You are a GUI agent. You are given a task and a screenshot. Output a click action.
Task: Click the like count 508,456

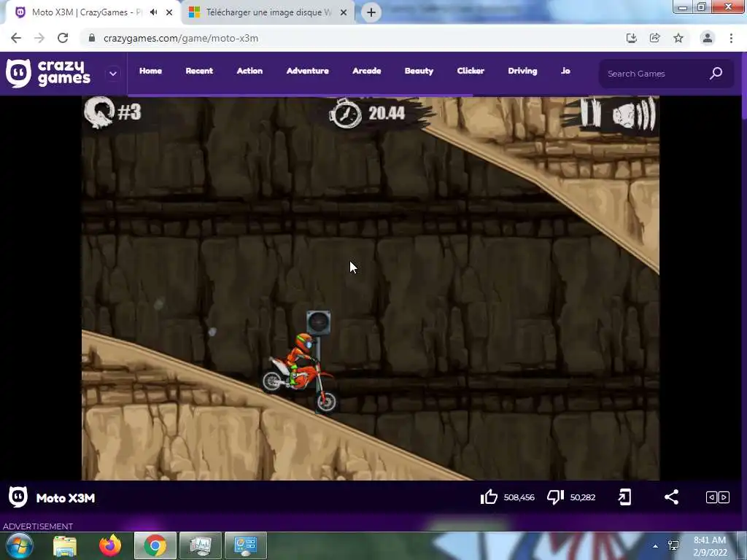tap(519, 497)
